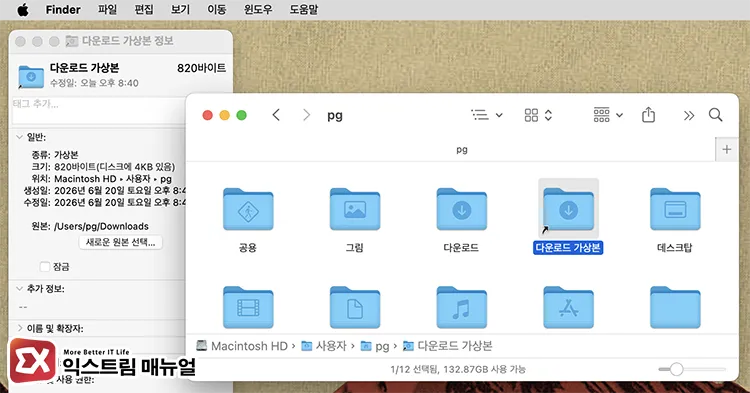This screenshot has height=393, width=750.
Task: Go back in pg Finder window
Action: pyautogui.click(x=276, y=115)
